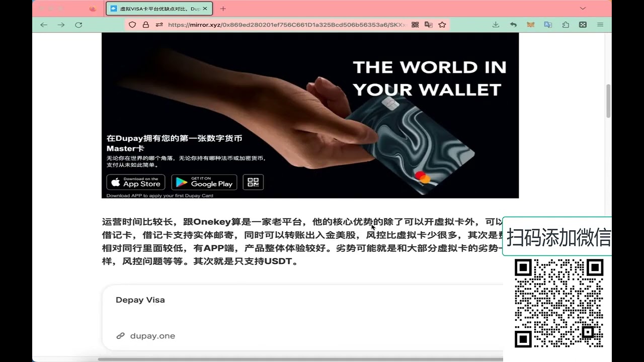
Task: Click the Get it on Google Play badge
Action: point(204,182)
